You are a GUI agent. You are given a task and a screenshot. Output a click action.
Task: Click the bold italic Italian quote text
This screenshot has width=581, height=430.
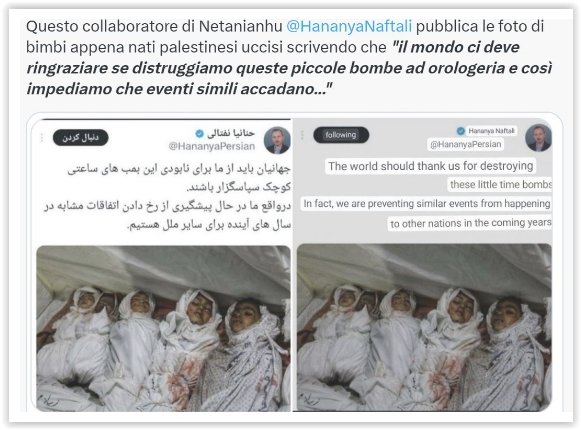(x=289, y=68)
